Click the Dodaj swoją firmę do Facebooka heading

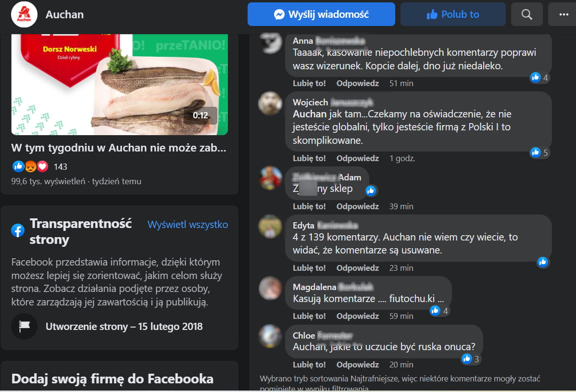(113, 379)
